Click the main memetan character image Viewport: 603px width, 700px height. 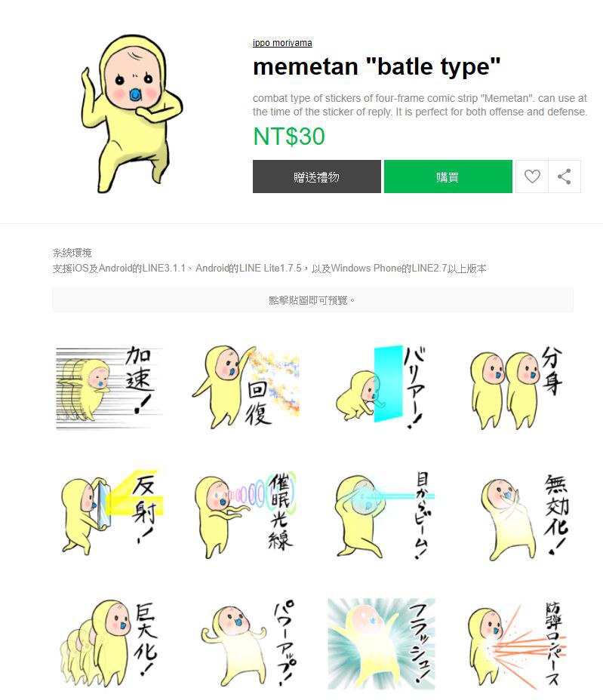coord(132,114)
